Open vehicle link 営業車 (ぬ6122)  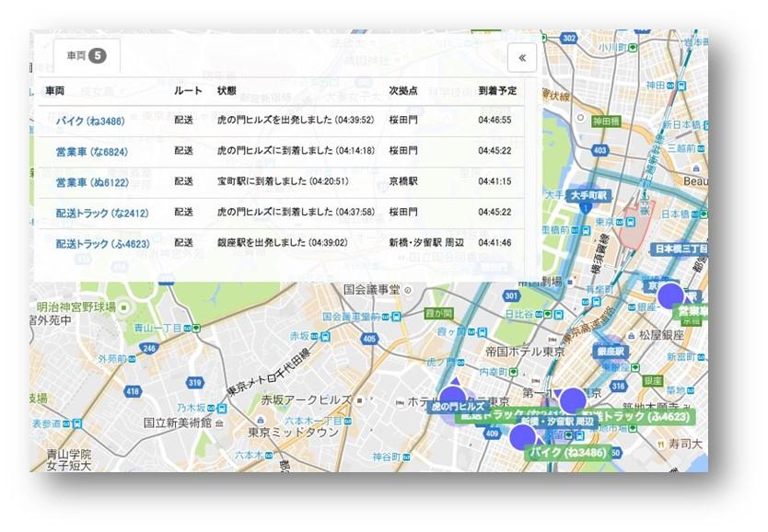tap(92, 182)
